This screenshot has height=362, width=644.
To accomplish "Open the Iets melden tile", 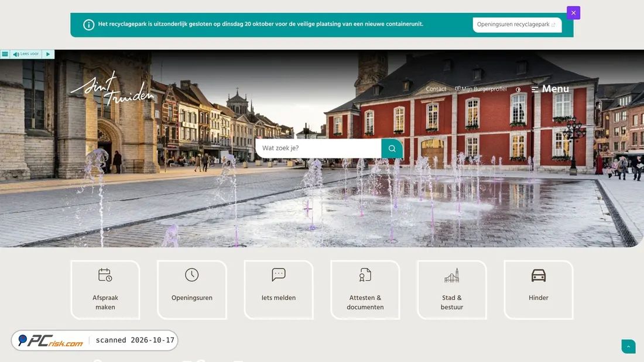I will pyautogui.click(x=279, y=289).
